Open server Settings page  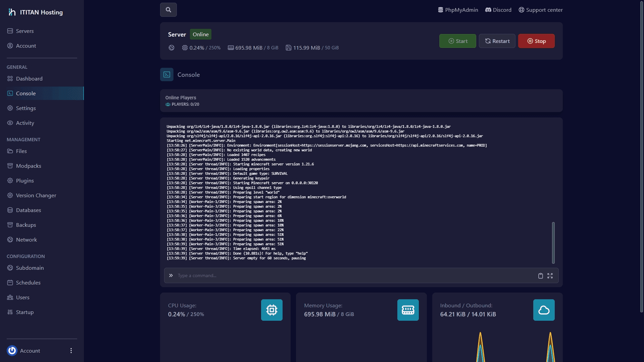point(42,108)
